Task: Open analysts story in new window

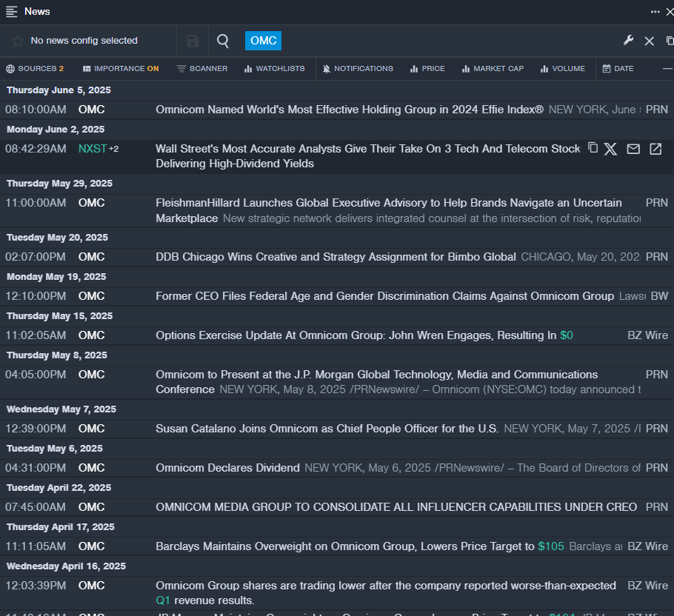Action: [x=655, y=149]
